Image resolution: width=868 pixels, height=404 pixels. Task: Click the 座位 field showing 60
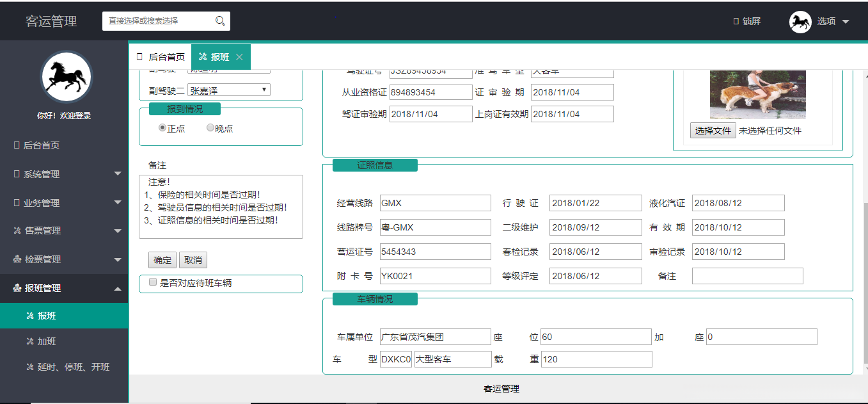(596, 337)
